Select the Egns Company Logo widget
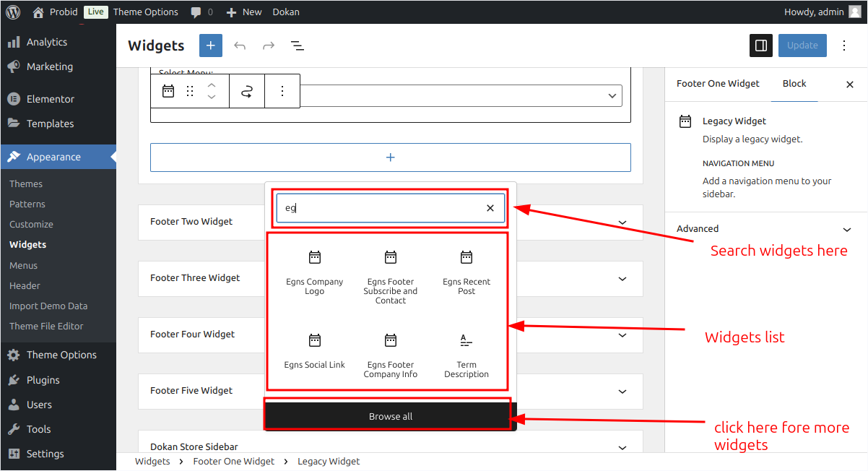This screenshot has height=471, width=868. tap(315, 273)
